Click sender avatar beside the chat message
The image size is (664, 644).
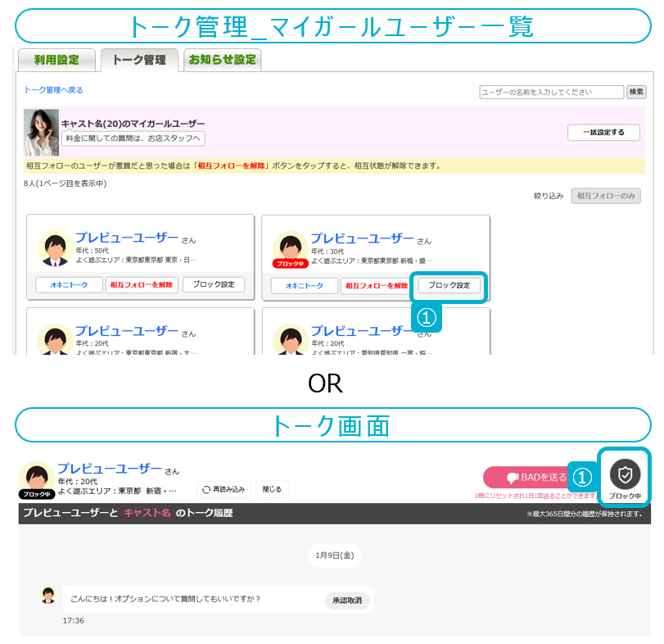point(48,596)
